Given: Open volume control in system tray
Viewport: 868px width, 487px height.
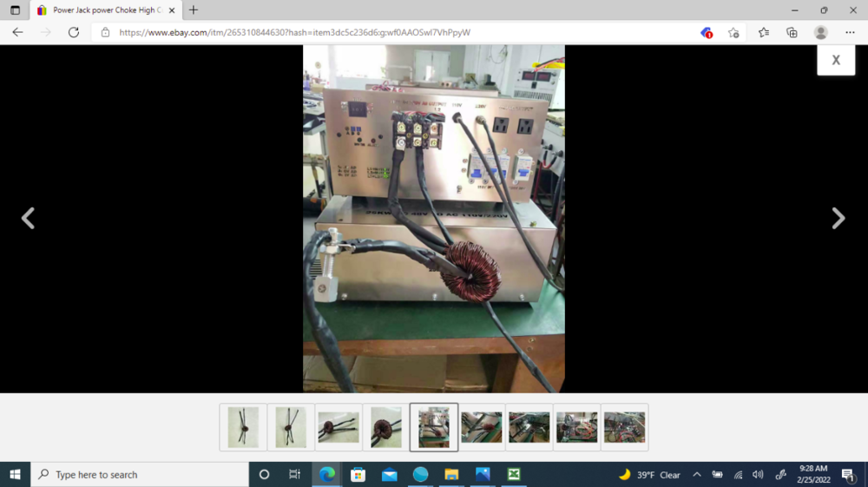Looking at the screenshot, I should coord(758,475).
